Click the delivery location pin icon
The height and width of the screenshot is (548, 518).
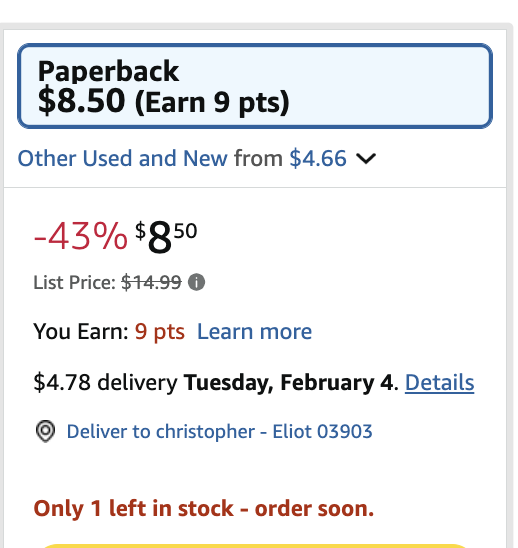(45, 431)
